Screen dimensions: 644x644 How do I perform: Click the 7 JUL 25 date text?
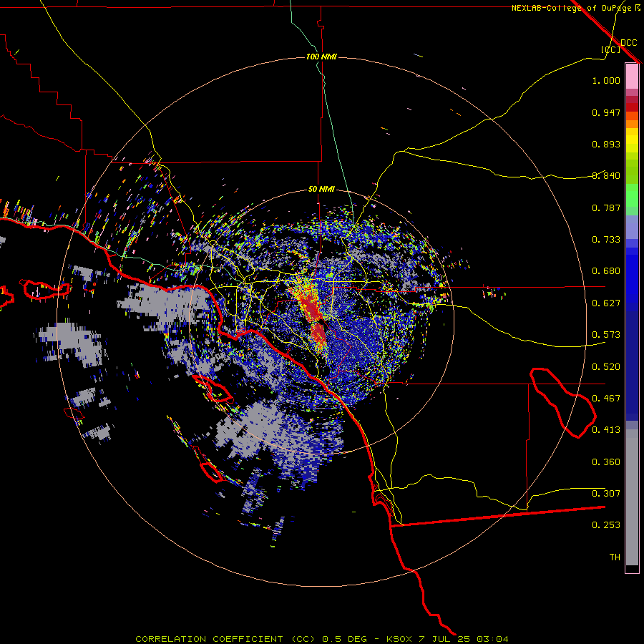(444, 639)
